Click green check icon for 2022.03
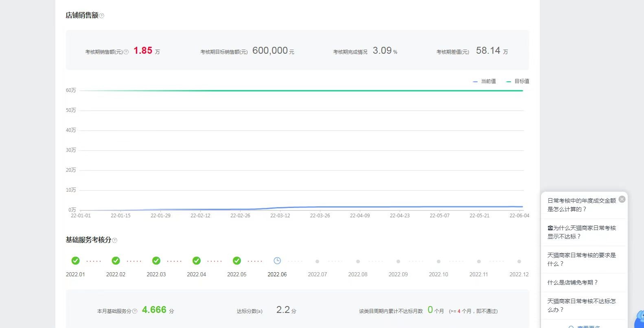Viewport: 644px width, 328px height. [156, 261]
